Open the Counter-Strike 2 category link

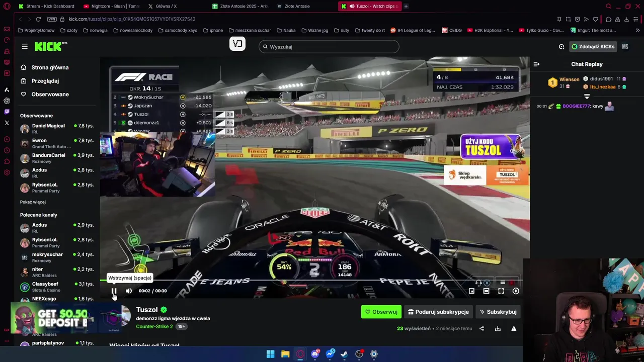point(154,326)
